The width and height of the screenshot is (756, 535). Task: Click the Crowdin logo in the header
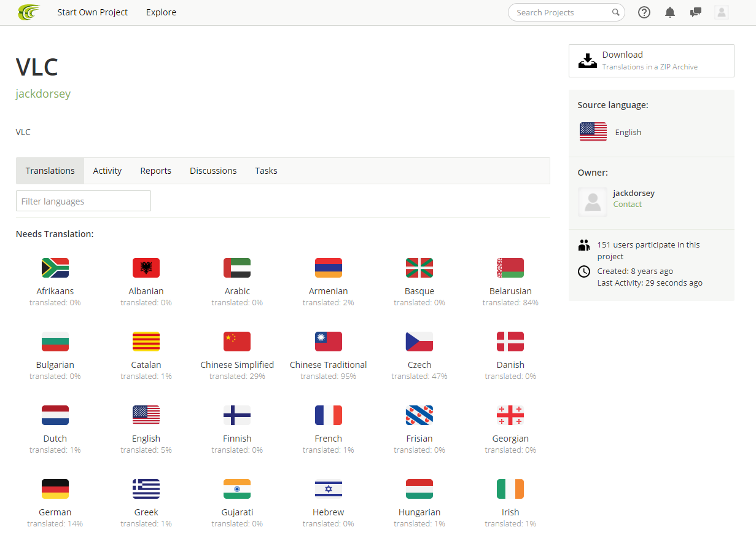coord(29,12)
